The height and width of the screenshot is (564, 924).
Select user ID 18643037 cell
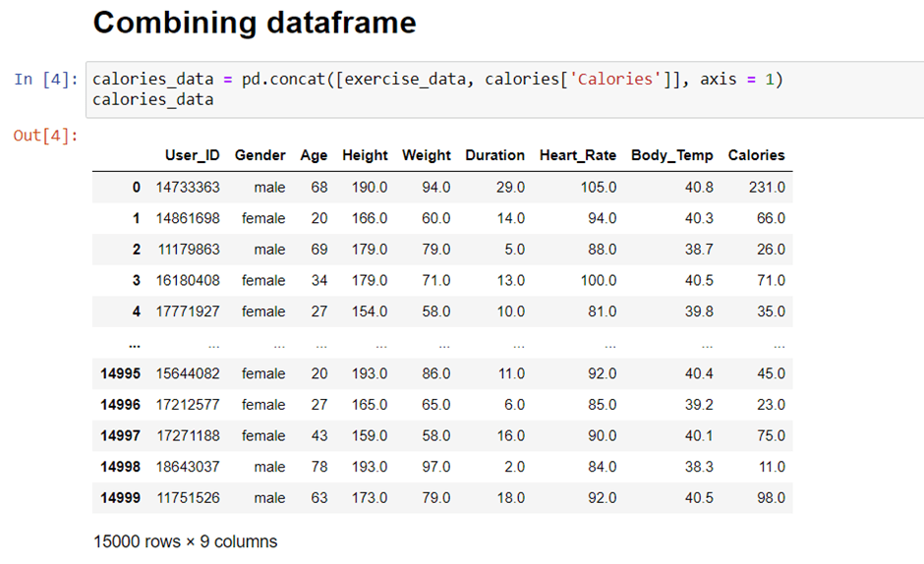point(188,468)
